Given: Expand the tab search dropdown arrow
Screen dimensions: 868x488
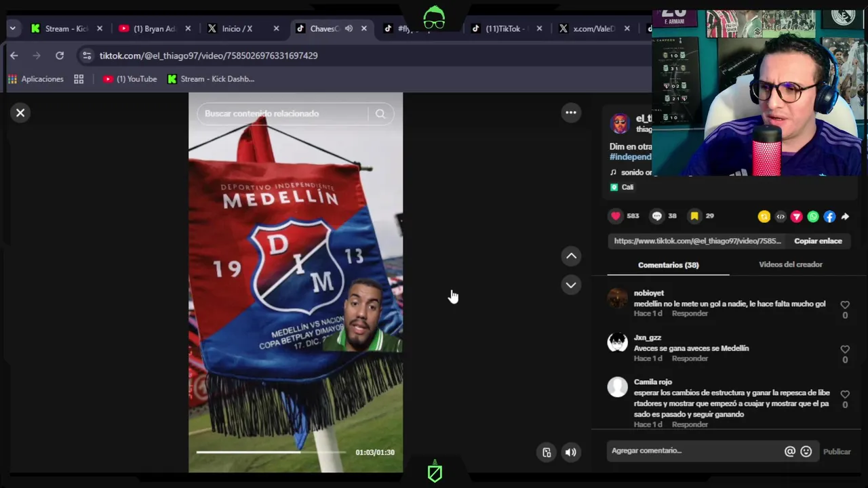Looking at the screenshot, I should pos(13,28).
